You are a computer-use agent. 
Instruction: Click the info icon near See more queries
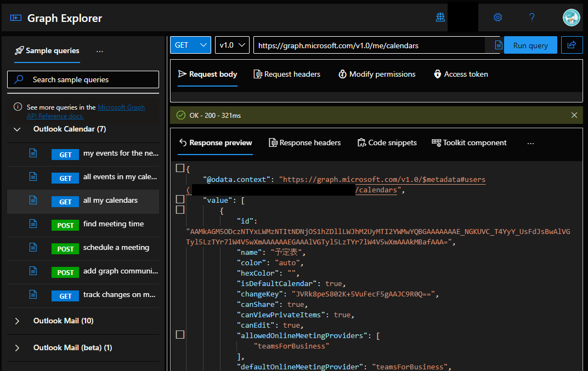click(18, 107)
